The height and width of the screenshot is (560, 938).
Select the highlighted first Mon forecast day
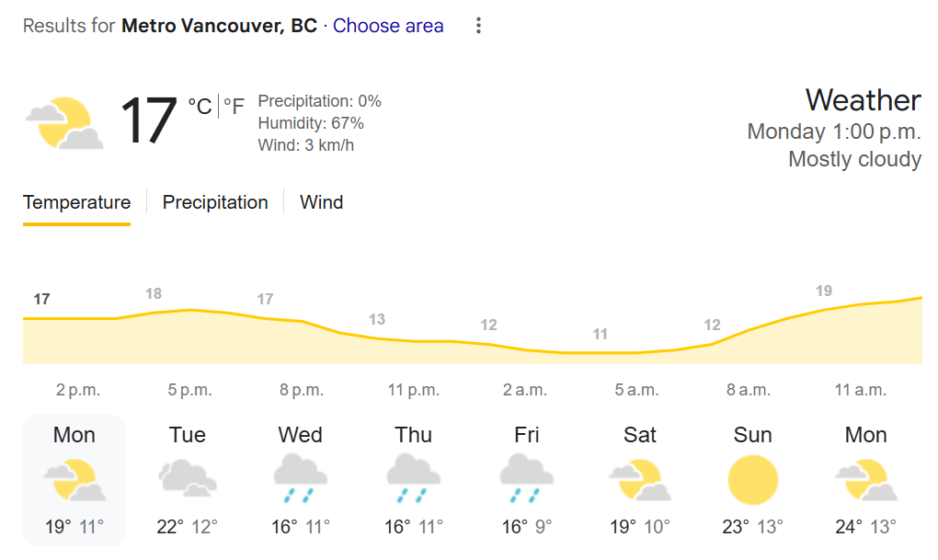click(x=74, y=480)
